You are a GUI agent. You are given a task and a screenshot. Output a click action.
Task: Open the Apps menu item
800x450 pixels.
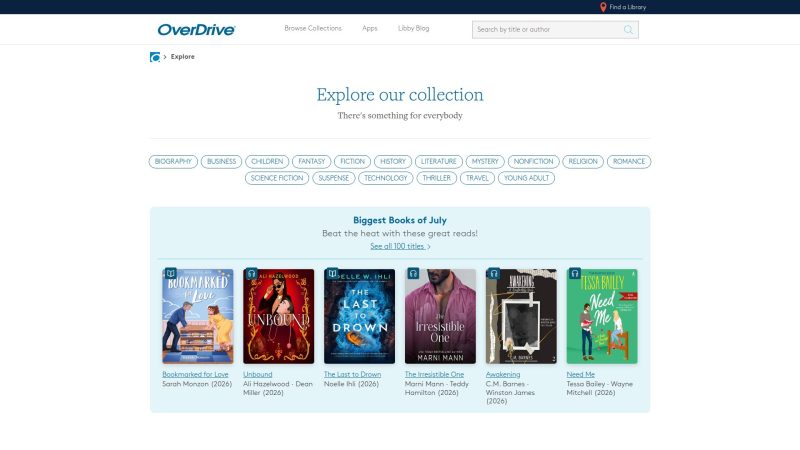click(x=370, y=29)
